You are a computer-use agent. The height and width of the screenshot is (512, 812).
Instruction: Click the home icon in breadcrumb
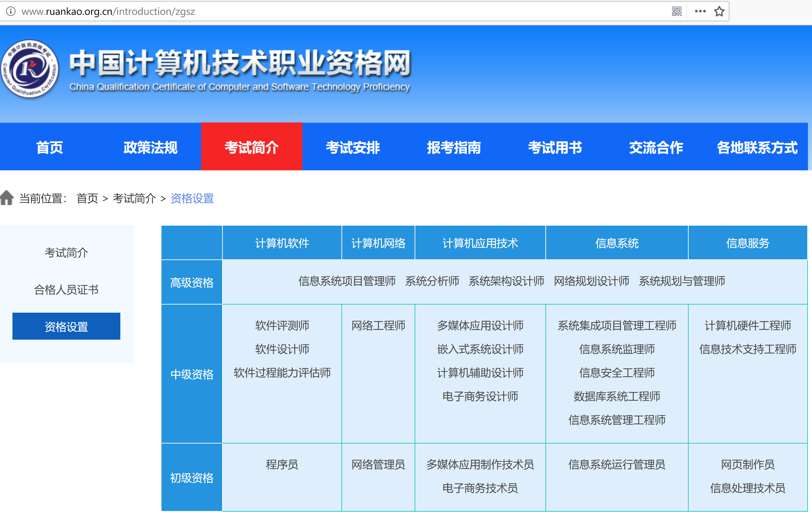(7, 198)
